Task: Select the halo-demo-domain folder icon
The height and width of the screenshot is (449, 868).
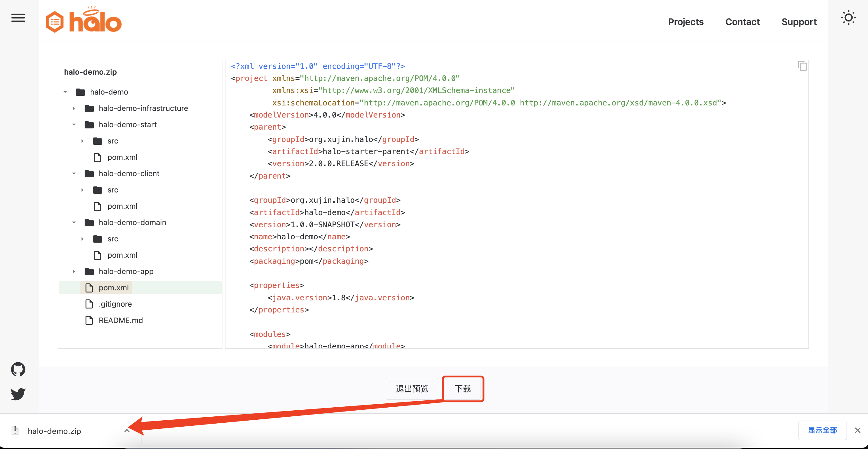Action: [89, 222]
